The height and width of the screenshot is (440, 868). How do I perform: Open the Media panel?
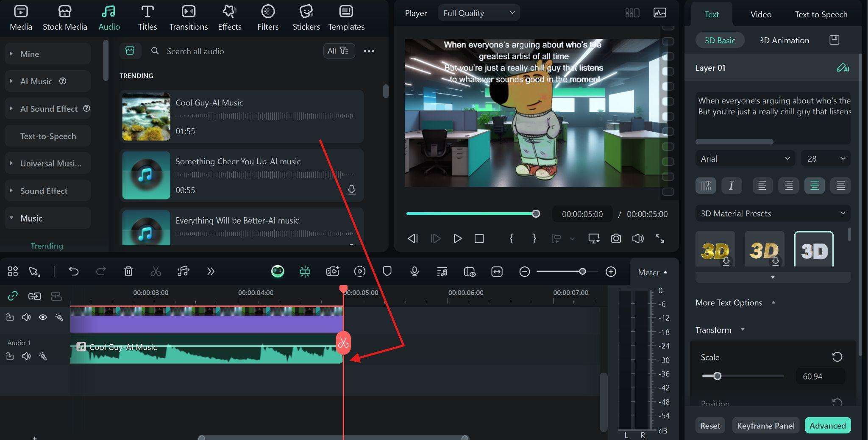(21, 18)
